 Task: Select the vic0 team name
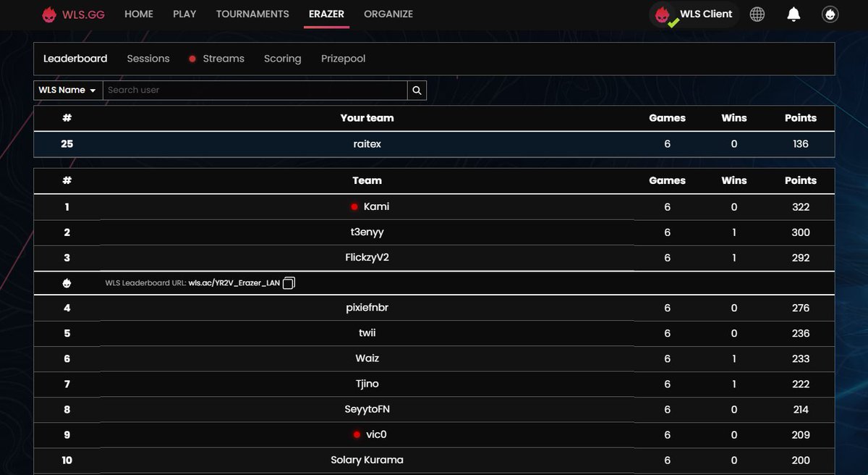click(x=377, y=434)
